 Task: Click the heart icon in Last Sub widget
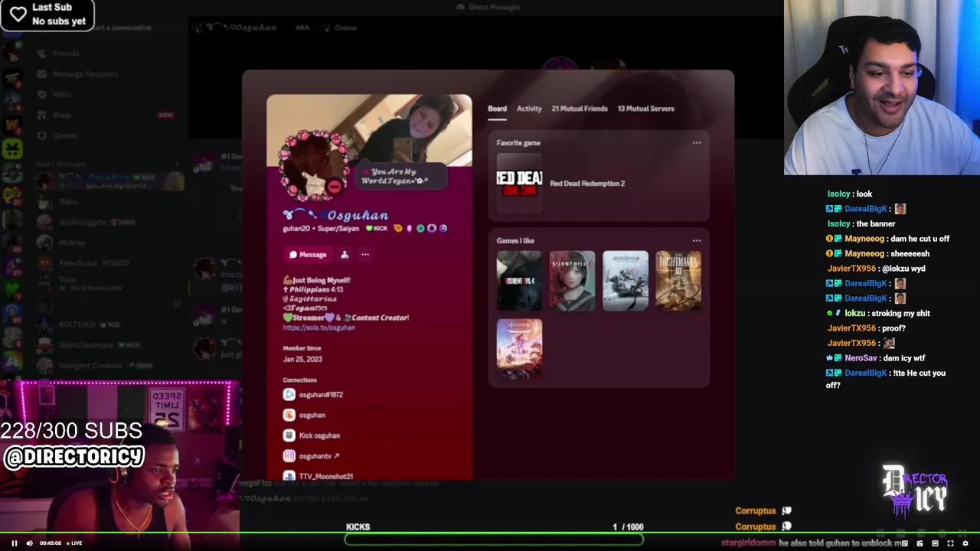pos(18,14)
